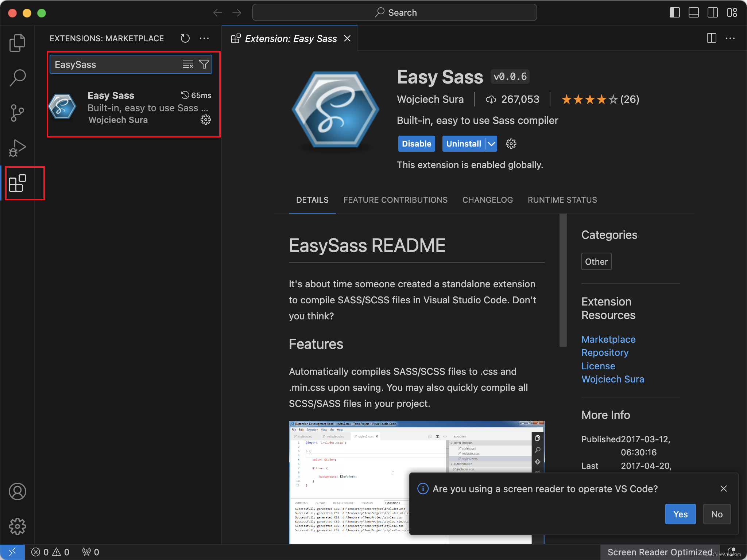The height and width of the screenshot is (560, 747).
Task: Split the editor to the right
Action: 711,38
